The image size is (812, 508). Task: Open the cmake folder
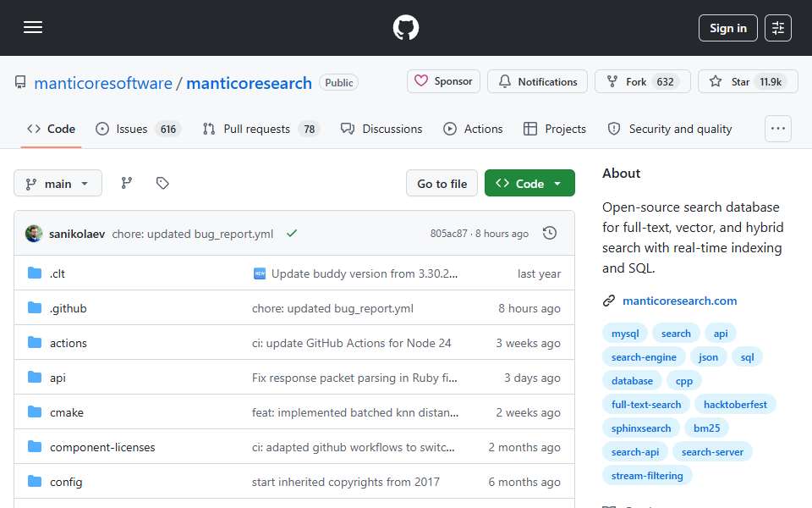[66, 412]
